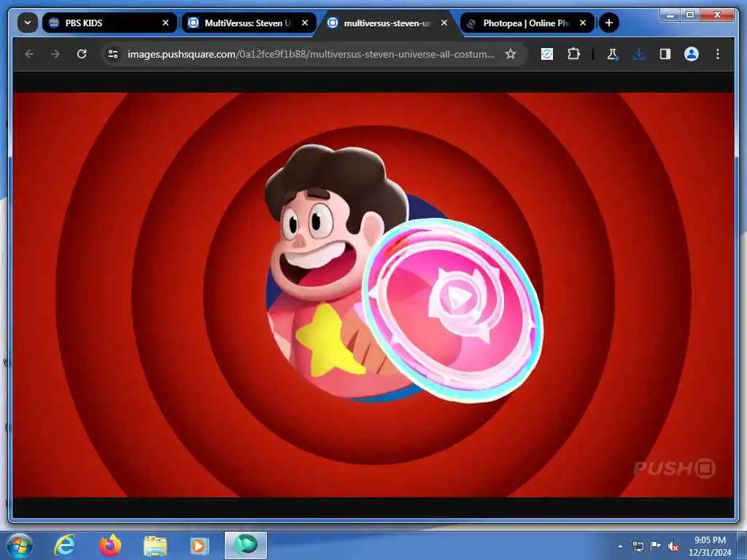Launch Firefox from taskbar

click(110, 545)
